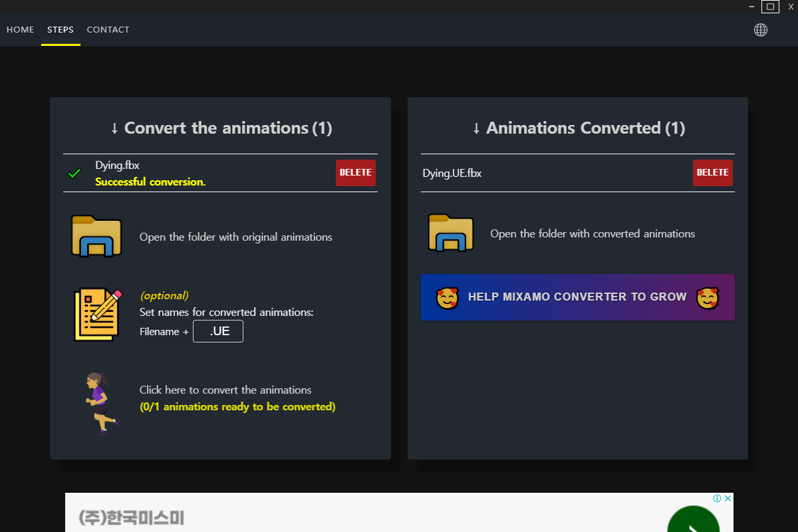Click the green checkmark next to Dying.fbx

[x=74, y=174]
